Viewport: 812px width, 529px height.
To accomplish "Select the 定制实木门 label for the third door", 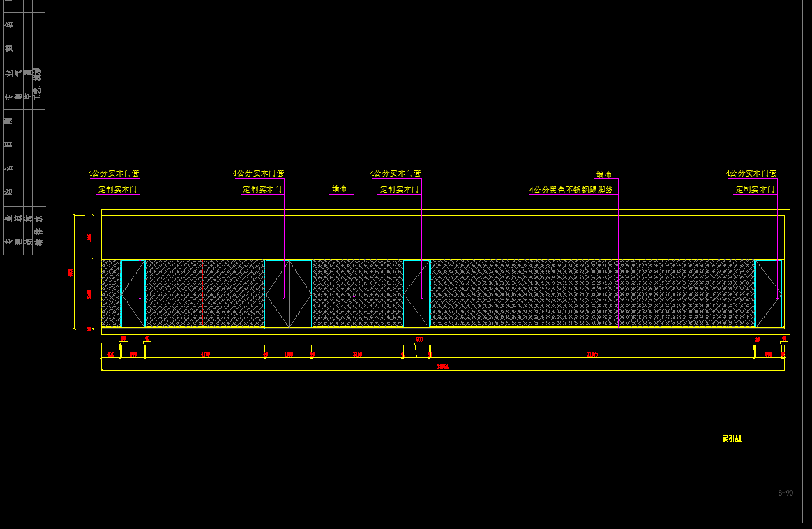I will coord(399,189).
